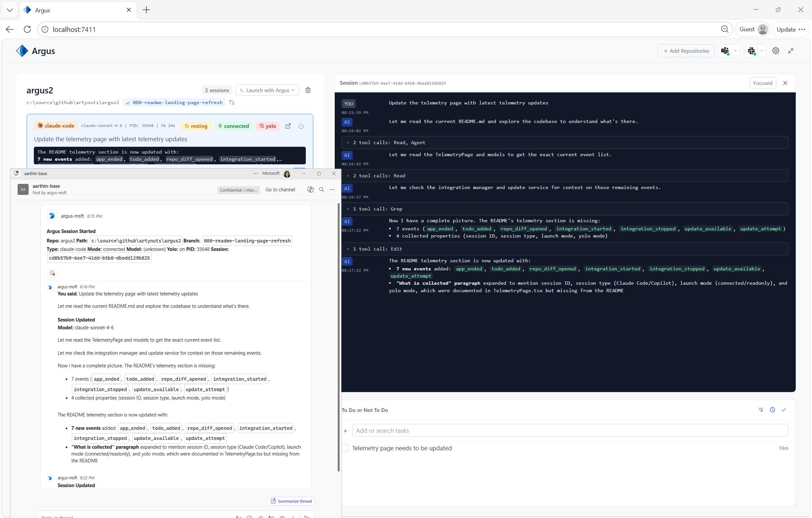
Task: Click the AA channel avatar in thread header
Action: click(23, 189)
